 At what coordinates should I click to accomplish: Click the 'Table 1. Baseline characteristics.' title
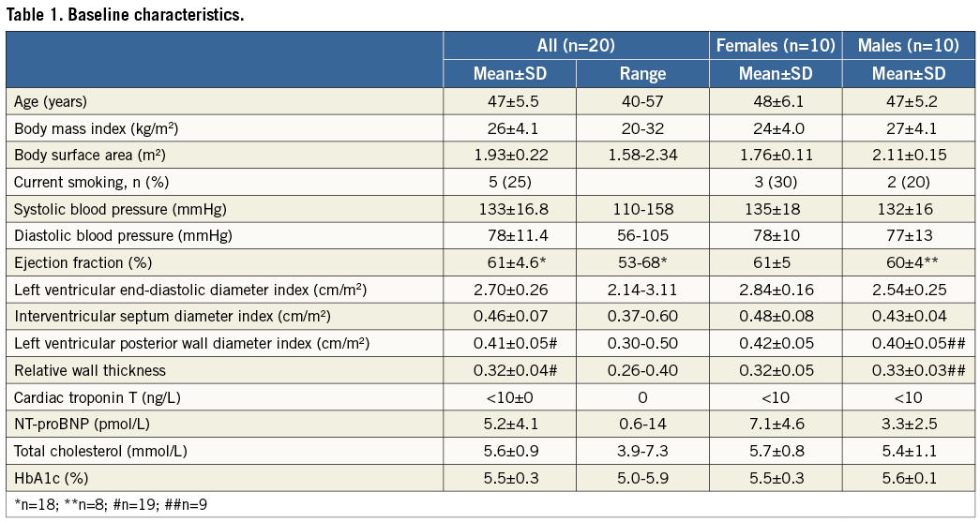[x=126, y=16]
